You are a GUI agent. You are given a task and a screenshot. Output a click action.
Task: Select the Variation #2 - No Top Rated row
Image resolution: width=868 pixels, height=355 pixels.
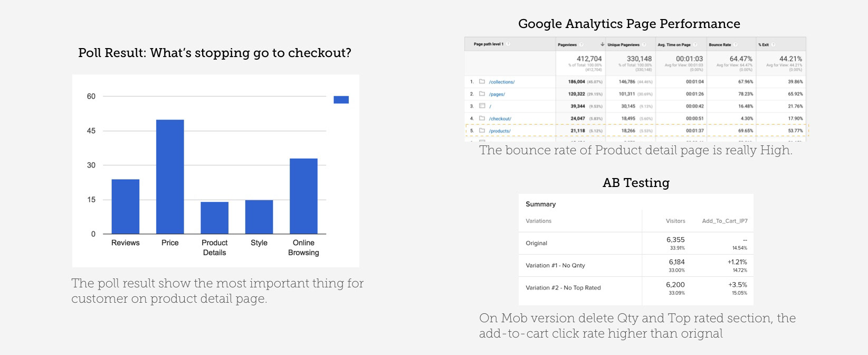[636, 288]
